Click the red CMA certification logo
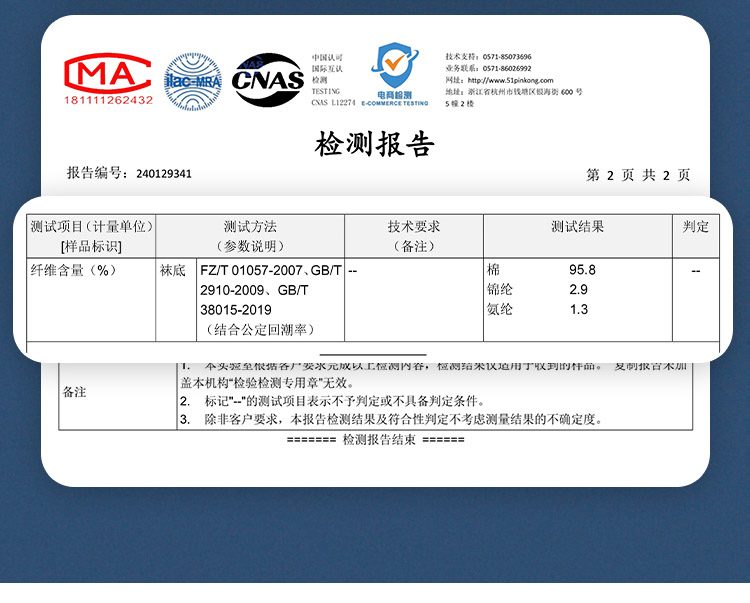Screen dimensions: 750x603 (x=108, y=73)
